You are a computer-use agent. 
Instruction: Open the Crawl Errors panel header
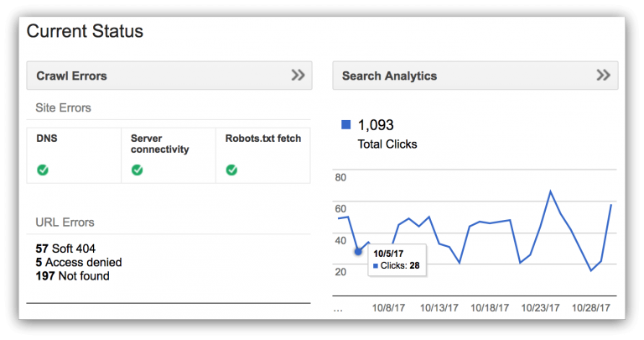(72, 76)
